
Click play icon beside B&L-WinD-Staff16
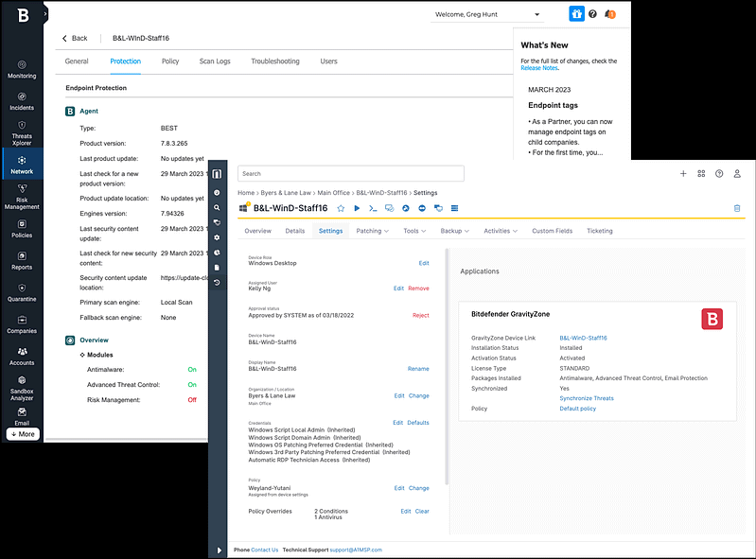coord(357,208)
